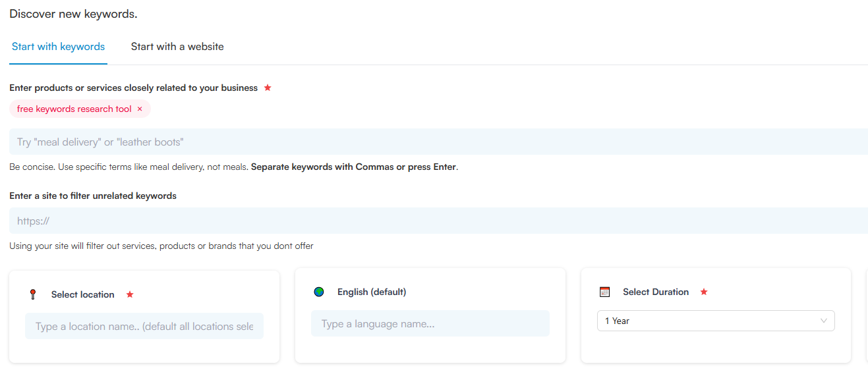Focus the location name input box

pos(144,327)
